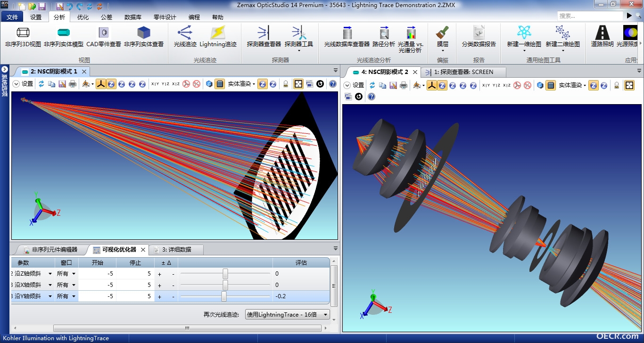
Task: Open 实体渲染 dropdown in NSC阴影模式 1
Action: [x=241, y=84]
